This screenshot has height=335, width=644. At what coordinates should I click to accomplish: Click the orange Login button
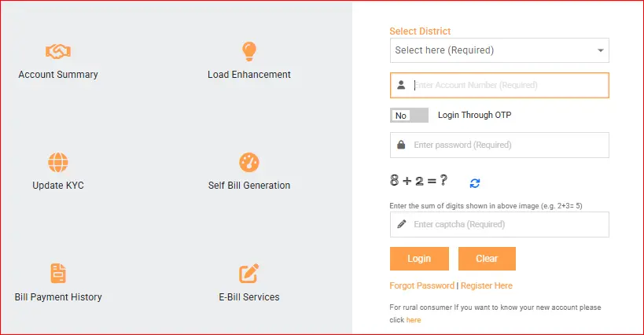[419, 259]
